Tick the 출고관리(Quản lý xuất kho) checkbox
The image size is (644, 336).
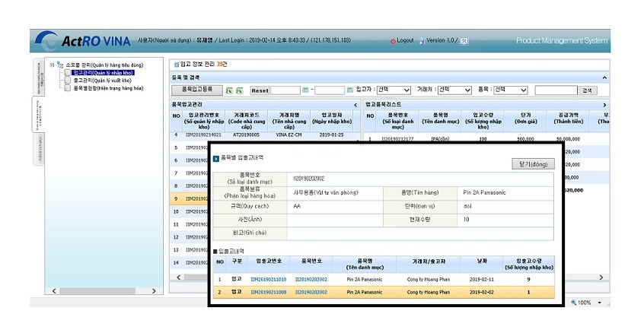click(x=67, y=81)
